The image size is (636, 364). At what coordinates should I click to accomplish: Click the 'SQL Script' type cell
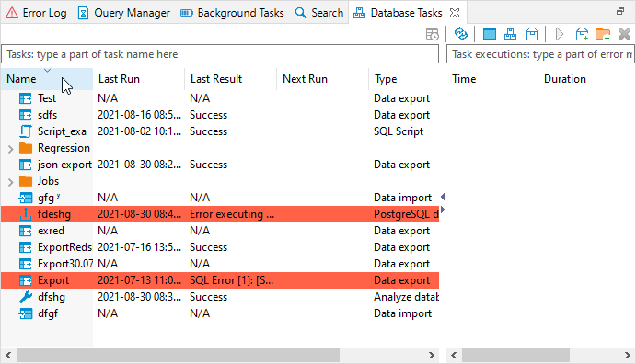(x=399, y=131)
